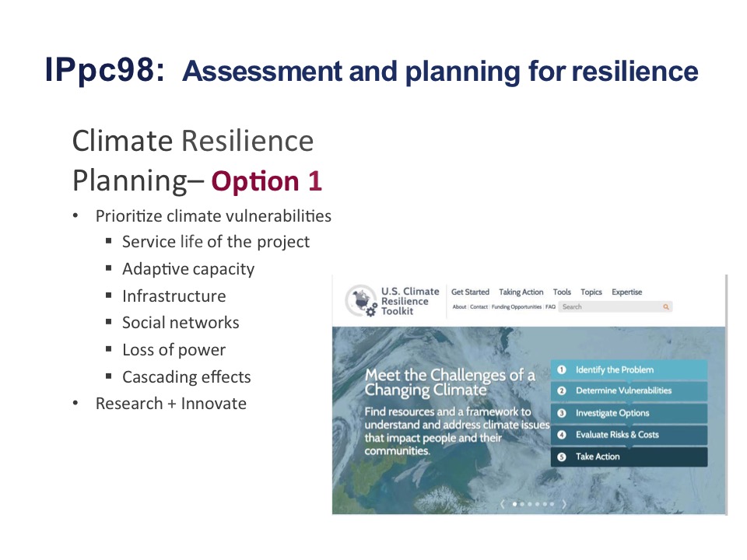Open the Topics menu

(x=591, y=292)
